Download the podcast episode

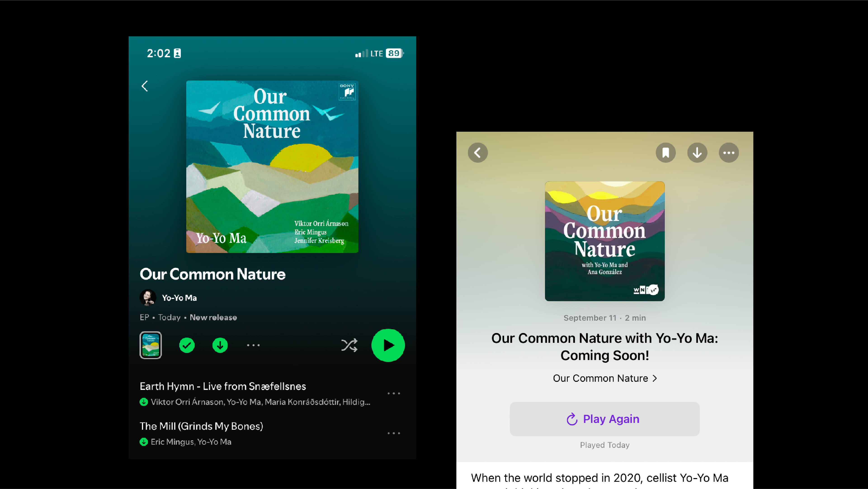[x=697, y=153]
